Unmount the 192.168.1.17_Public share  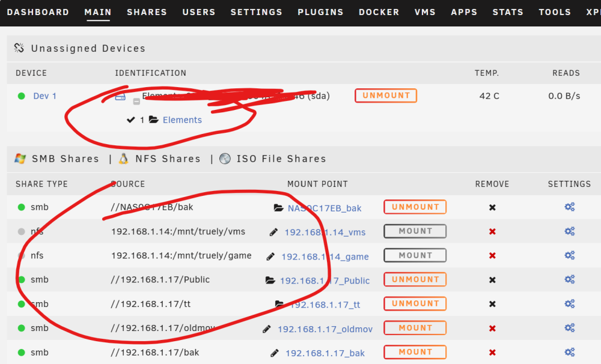click(415, 279)
